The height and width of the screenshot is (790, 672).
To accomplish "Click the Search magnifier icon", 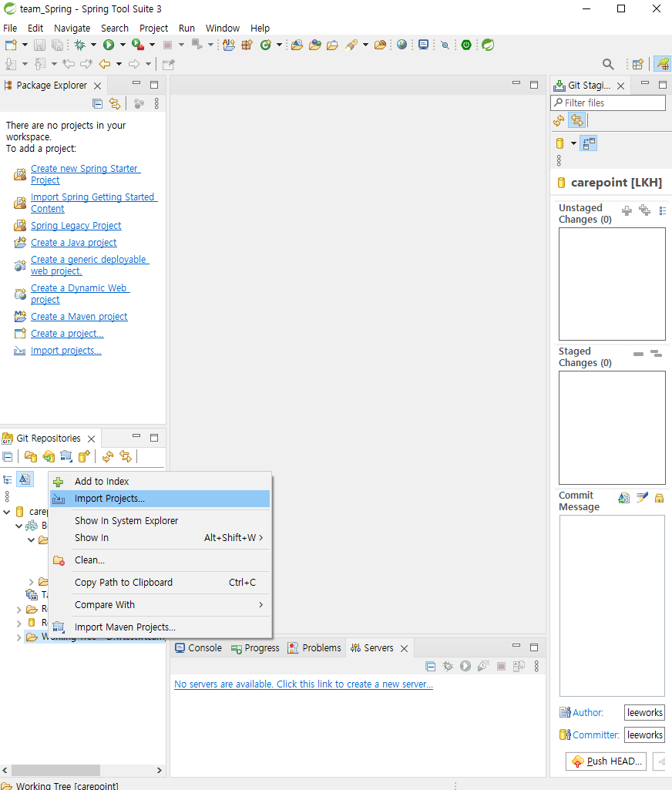I will (x=608, y=64).
